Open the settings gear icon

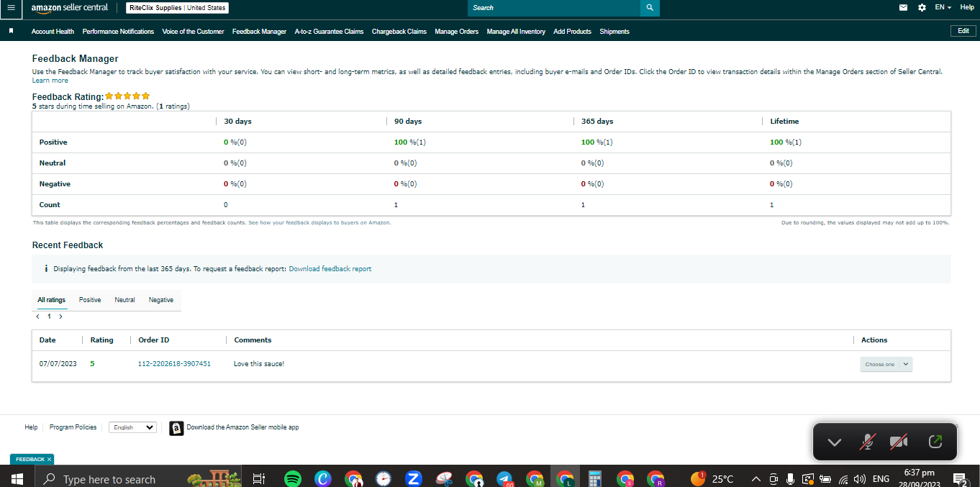click(x=922, y=7)
